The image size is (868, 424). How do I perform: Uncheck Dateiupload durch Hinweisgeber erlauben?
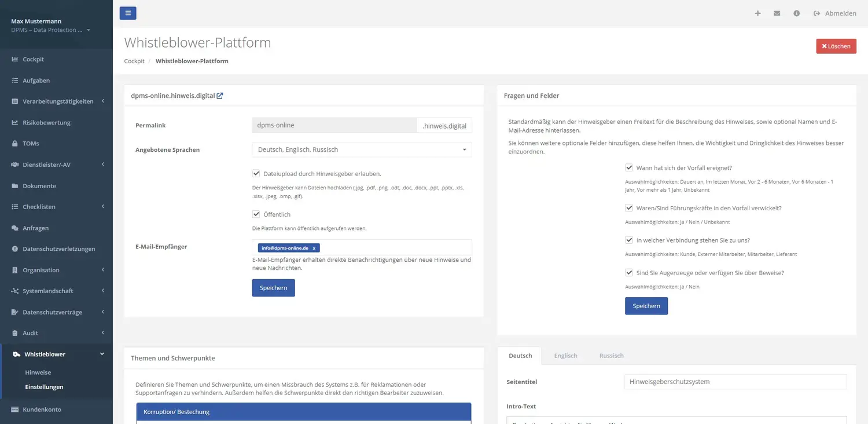(256, 173)
